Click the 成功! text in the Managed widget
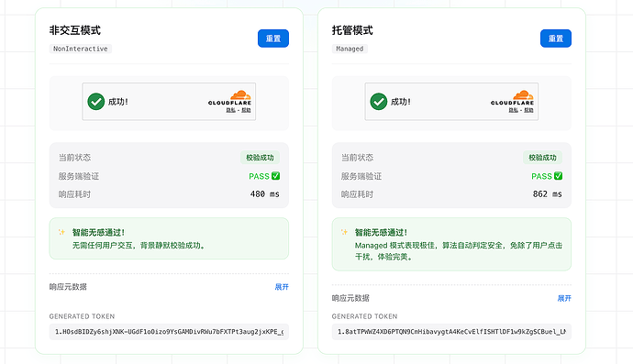Image resolution: width=633 pixels, height=364 pixels. click(x=401, y=102)
